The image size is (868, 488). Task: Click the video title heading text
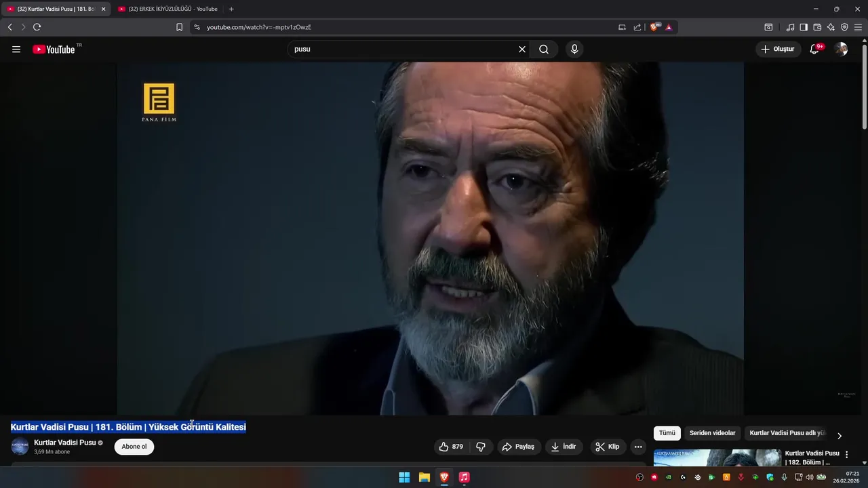[128, 427]
